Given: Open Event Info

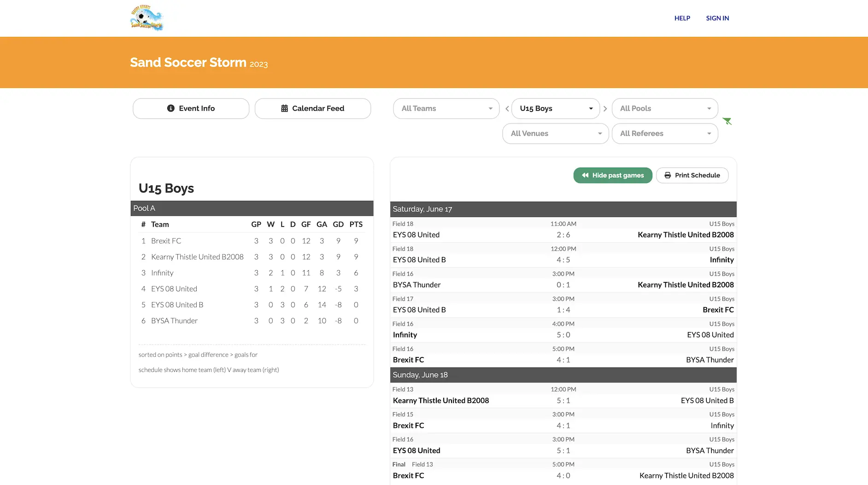Looking at the screenshot, I should coord(191,108).
